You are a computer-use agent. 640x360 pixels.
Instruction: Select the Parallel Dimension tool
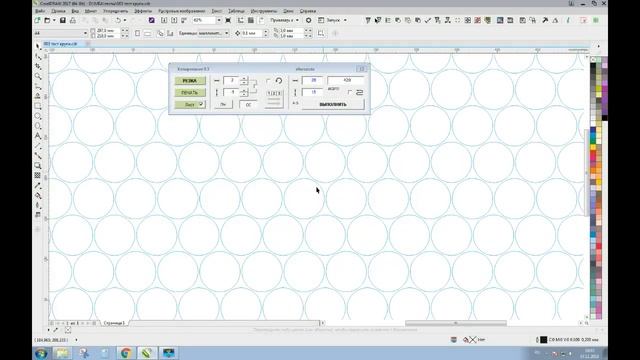pyautogui.click(x=38, y=146)
